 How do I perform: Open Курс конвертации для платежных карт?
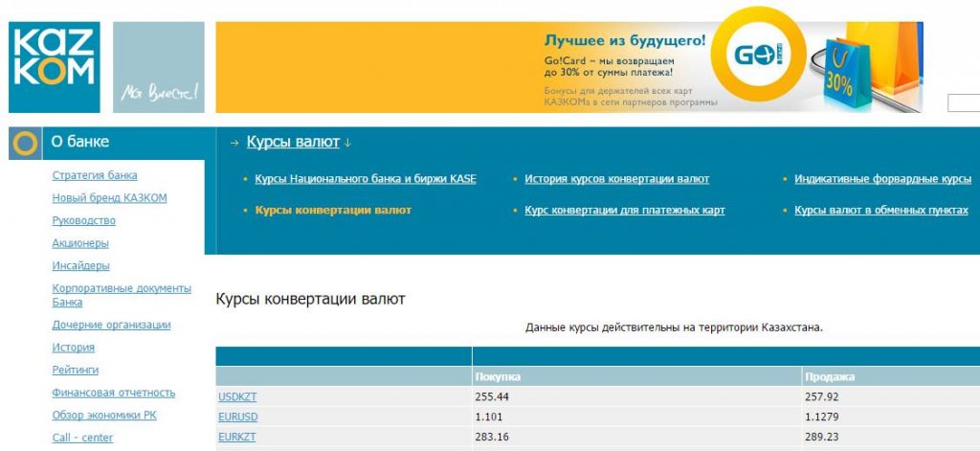click(624, 210)
